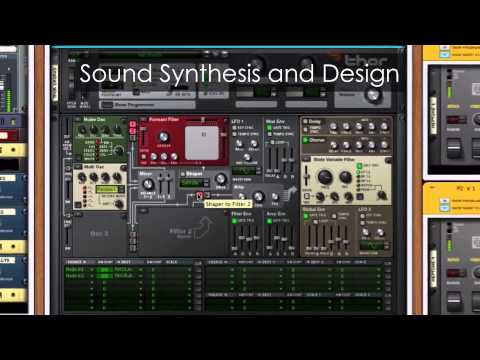The image size is (480, 360).
Task: Toggle LFO 2 Tempo Sync
Action: pos(363,222)
